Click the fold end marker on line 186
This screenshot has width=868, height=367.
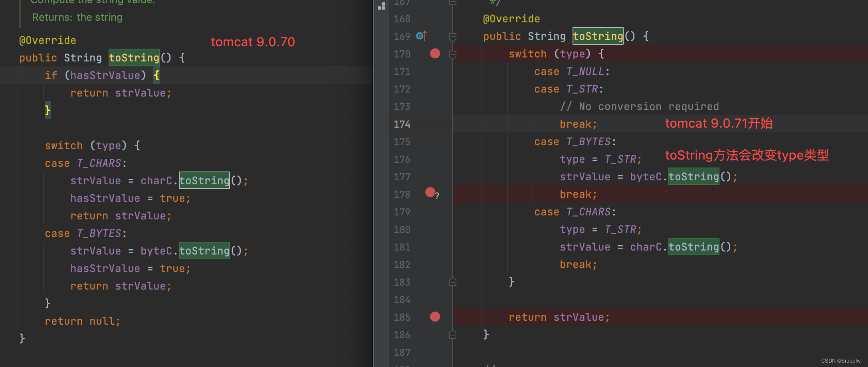(453, 334)
